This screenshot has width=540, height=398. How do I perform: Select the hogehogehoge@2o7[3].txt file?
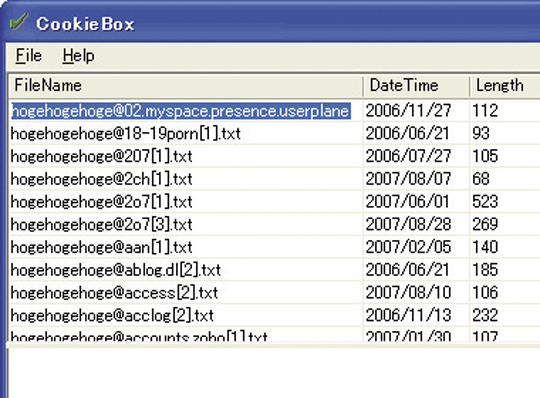point(102,224)
